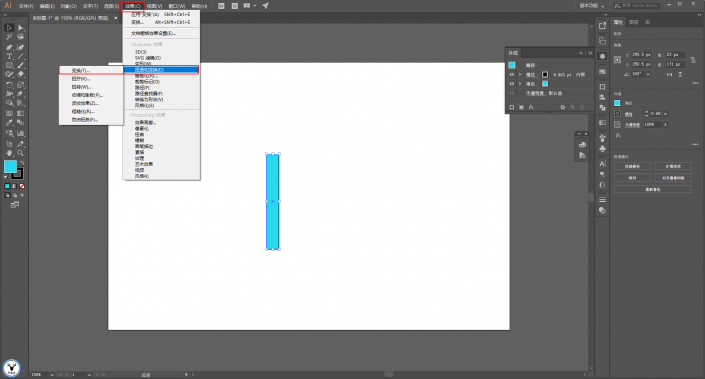Toggle stroke visibility eye in Appearance panel
Image resolution: width=705 pixels, height=379 pixels.
tap(512, 75)
